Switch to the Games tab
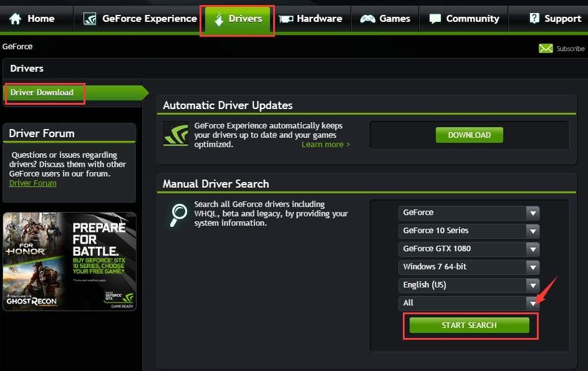588x371 pixels. tap(385, 18)
